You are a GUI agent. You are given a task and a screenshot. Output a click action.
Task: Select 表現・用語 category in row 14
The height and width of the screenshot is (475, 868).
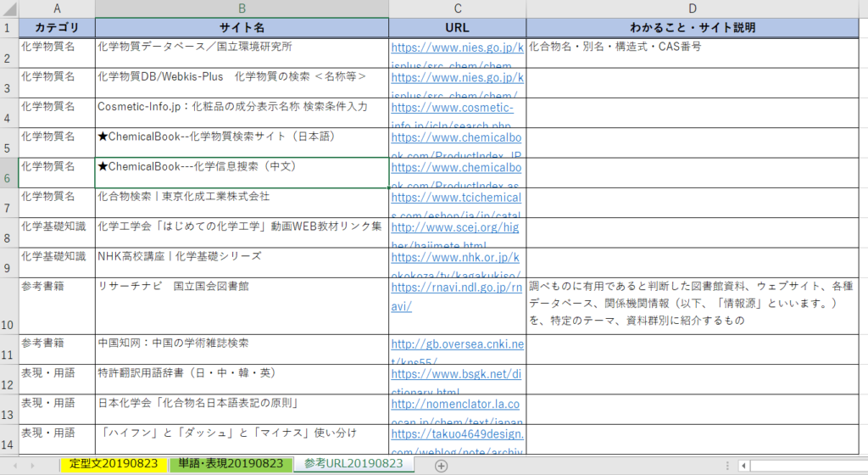pos(57,439)
